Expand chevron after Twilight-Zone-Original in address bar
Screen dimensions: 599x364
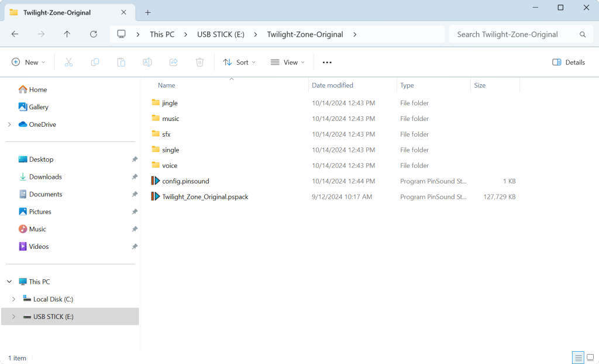pos(355,34)
